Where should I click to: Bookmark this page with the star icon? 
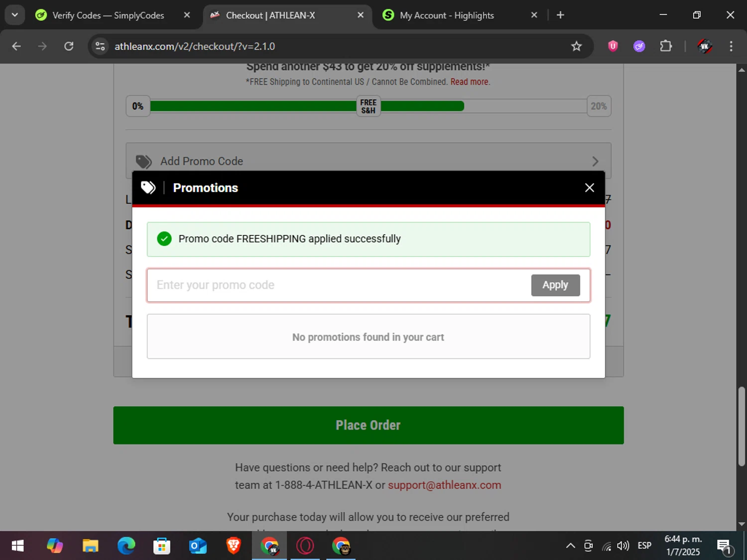[x=576, y=46]
